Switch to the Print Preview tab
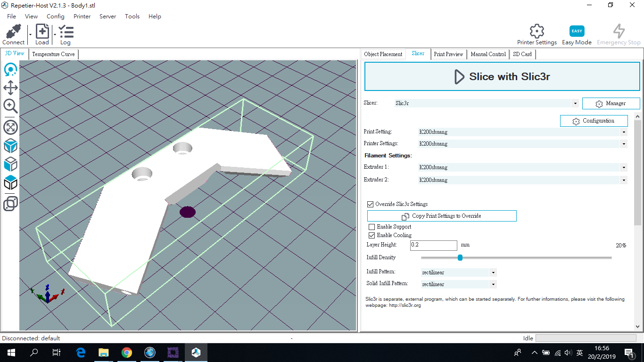This screenshot has width=644, height=362. point(448,54)
